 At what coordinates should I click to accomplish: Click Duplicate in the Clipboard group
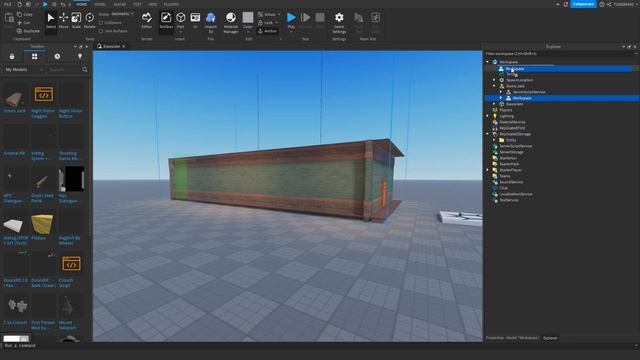tap(28, 31)
